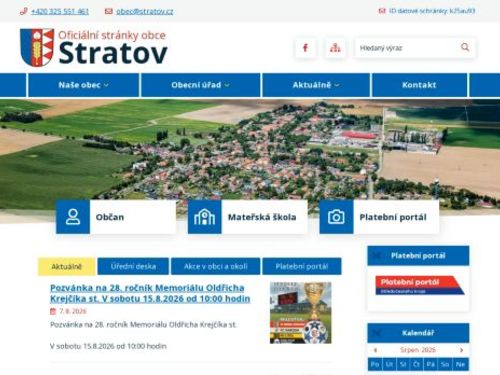Image resolution: width=500 pixels, height=375 pixels.
Task: Click the So weekday column header
Action: click(445, 364)
